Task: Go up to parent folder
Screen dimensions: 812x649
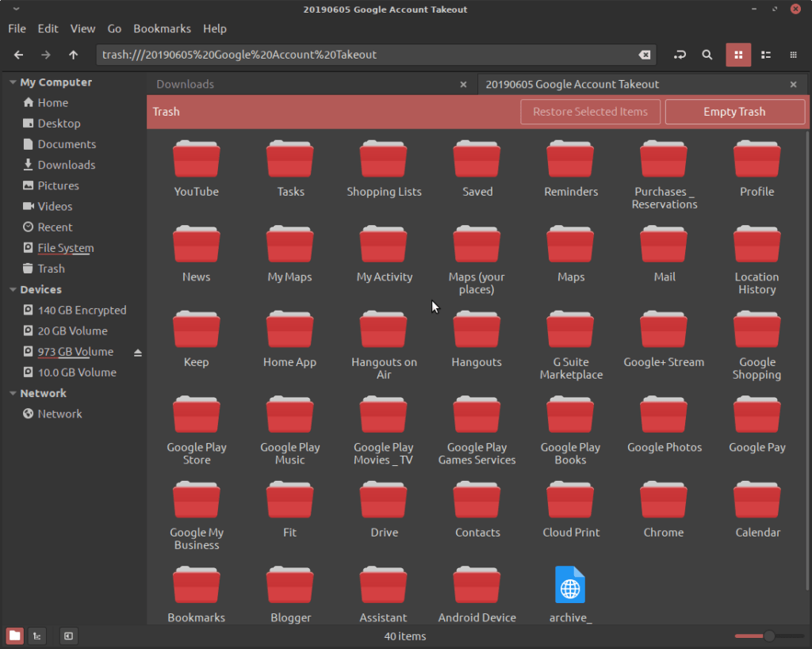Action: [73, 55]
